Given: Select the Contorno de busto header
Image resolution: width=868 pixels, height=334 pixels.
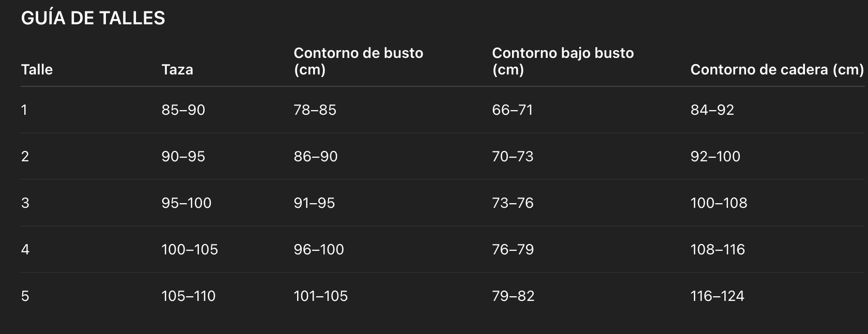Looking at the screenshot, I should (358, 61).
